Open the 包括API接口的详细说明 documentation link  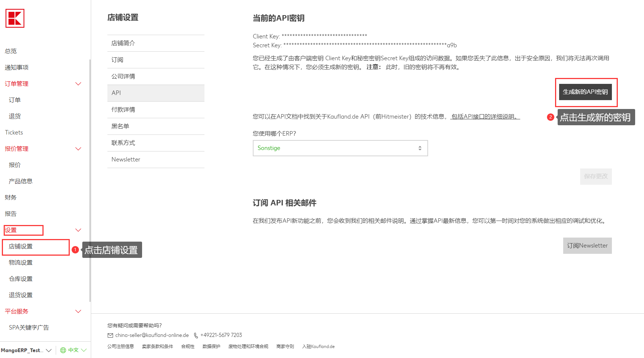pos(485,117)
